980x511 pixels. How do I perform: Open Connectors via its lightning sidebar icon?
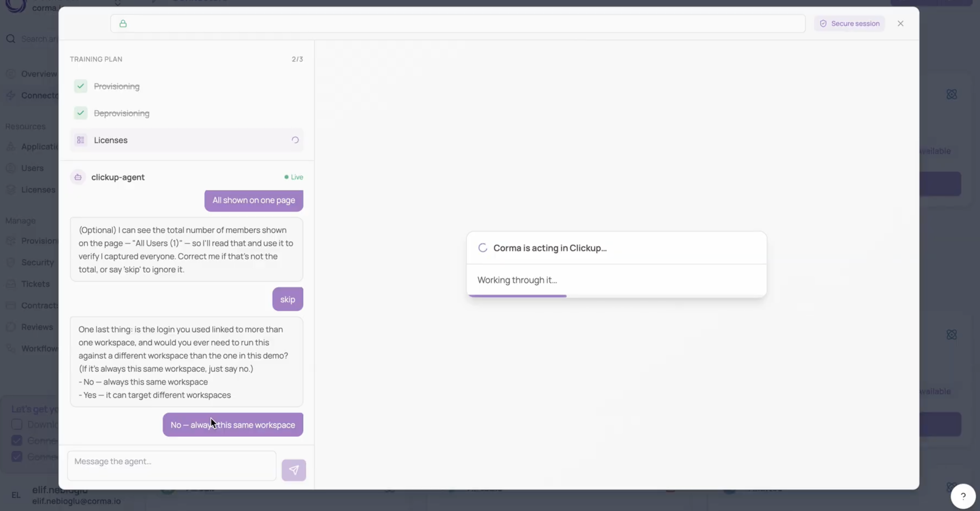click(x=11, y=96)
